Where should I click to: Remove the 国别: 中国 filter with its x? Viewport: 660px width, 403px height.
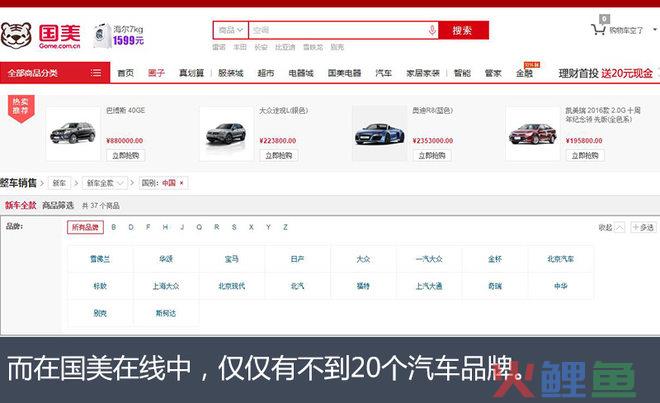coord(181,183)
